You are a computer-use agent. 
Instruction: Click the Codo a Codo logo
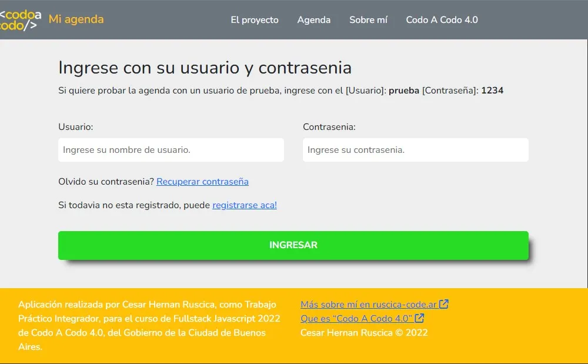[x=21, y=20]
